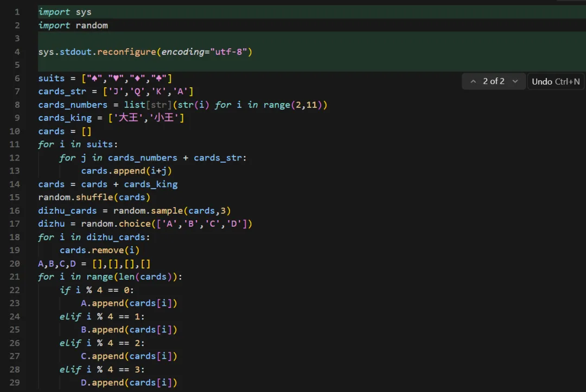The image size is (586, 392).
Task: Click line number 21 in the gutter
Action: (x=15, y=277)
